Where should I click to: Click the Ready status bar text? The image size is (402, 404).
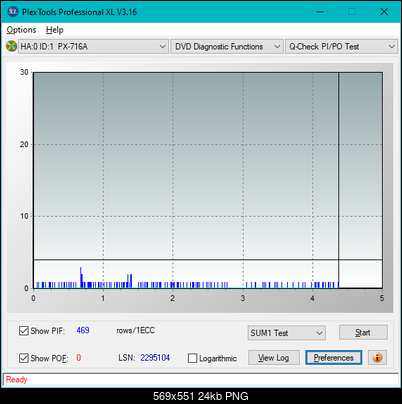(16, 380)
